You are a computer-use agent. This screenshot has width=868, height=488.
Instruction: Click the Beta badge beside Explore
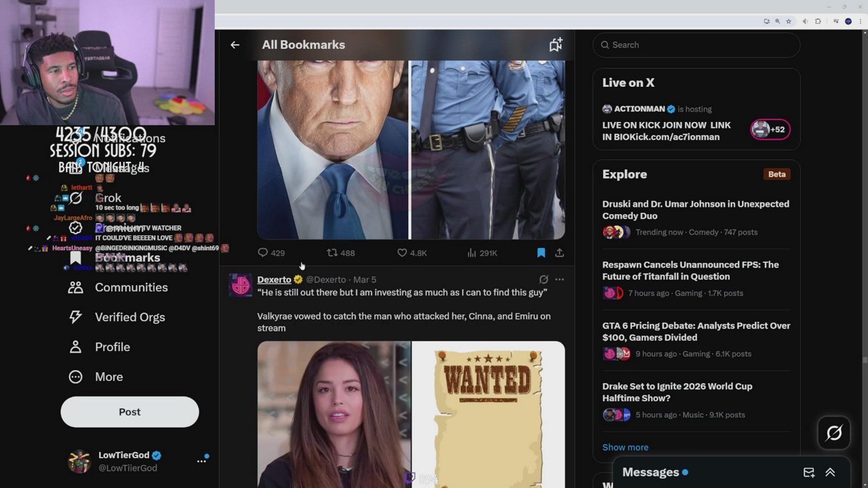pyautogui.click(x=776, y=174)
